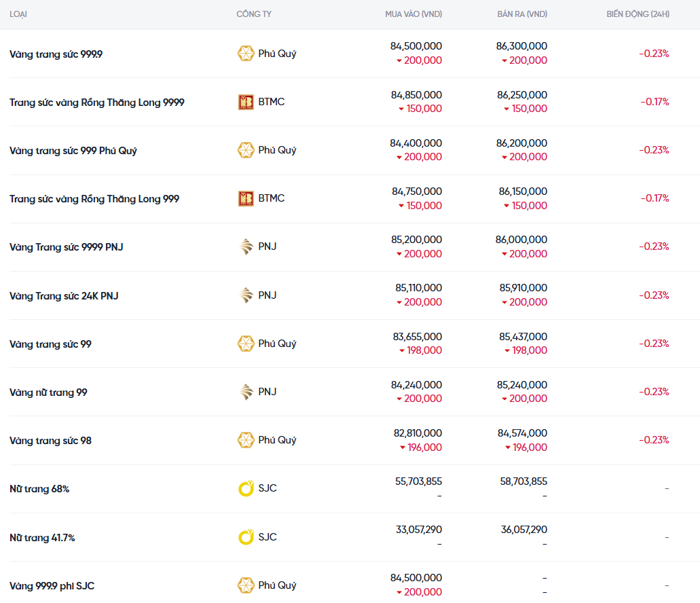Select 'Trang sức vàng Rồng Thăng Long 9999' label

[97, 103]
